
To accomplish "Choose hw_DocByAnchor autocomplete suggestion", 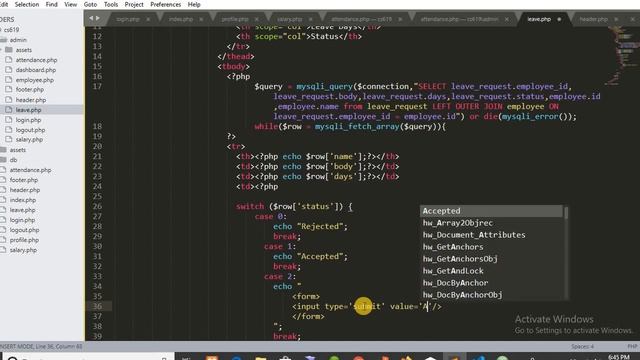I will pyautogui.click(x=491, y=283).
